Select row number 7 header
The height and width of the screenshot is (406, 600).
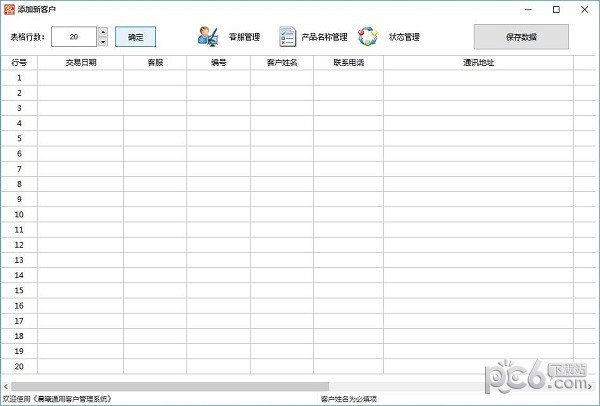[19, 169]
